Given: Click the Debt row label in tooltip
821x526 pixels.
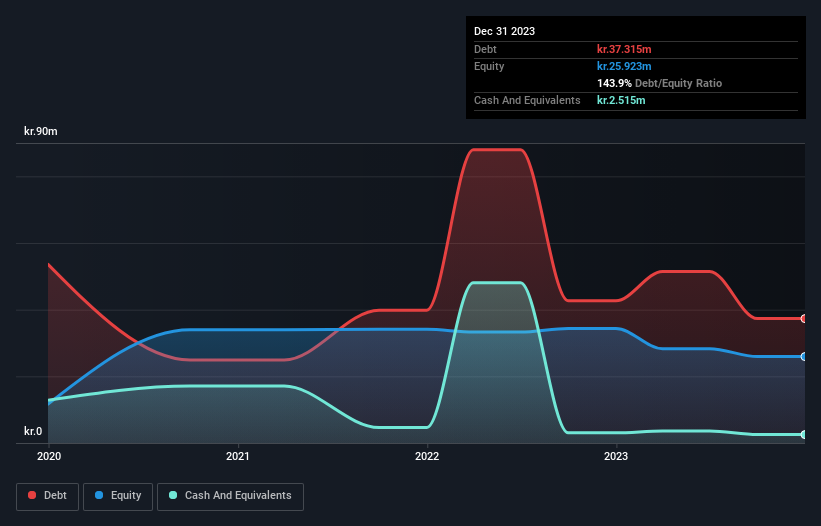Looking at the screenshot, I should (485, 49).
